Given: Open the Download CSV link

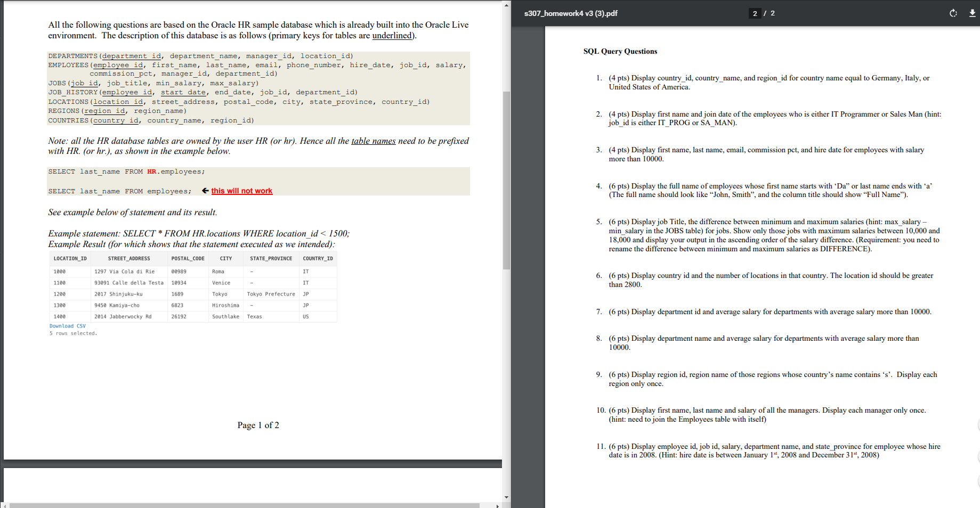Looking at the screenshot, I should click(x=68, y=325).
